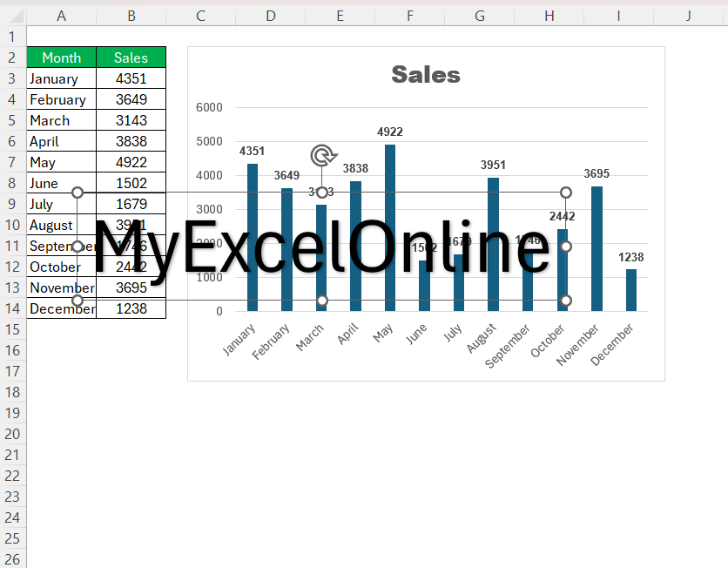This screenshot has width=728, height=568.
Task: Click the April cell in column A
Action: pos(61,141)
